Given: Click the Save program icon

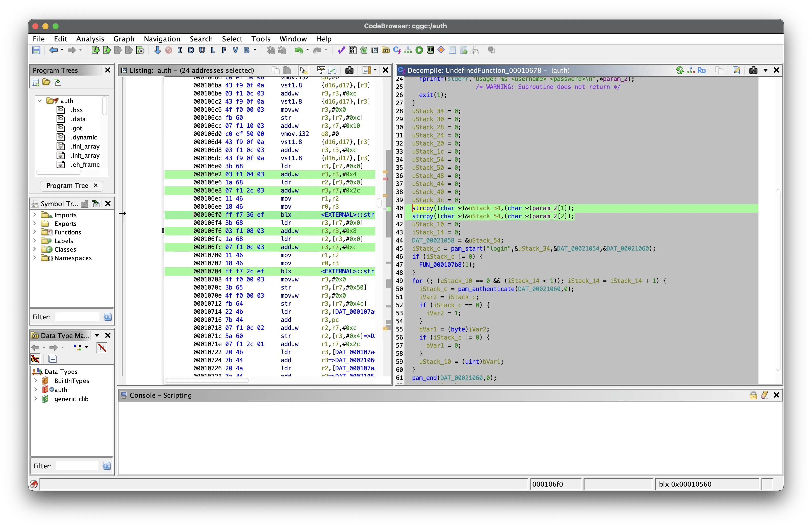Looking at the screenshot, I should point(36,50).
